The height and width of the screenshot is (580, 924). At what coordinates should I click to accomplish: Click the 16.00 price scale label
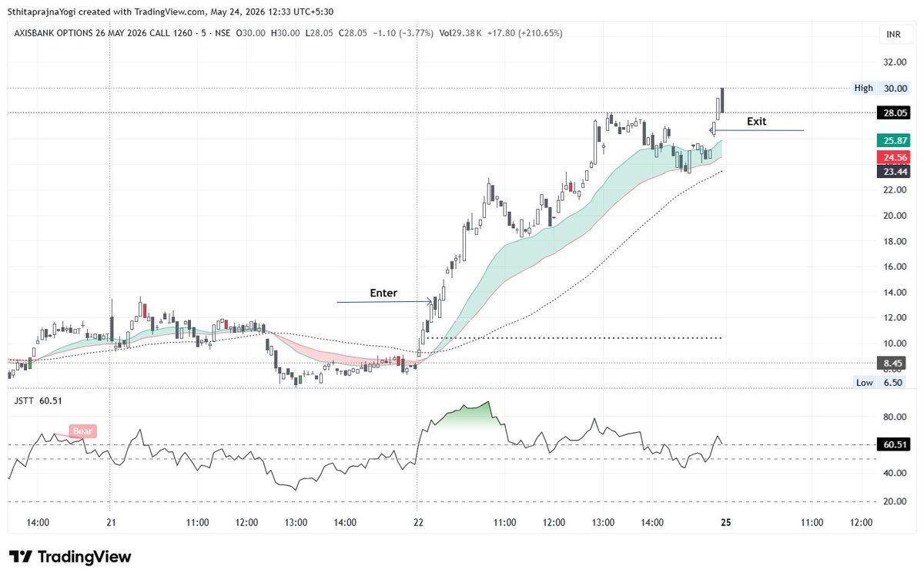894,267
